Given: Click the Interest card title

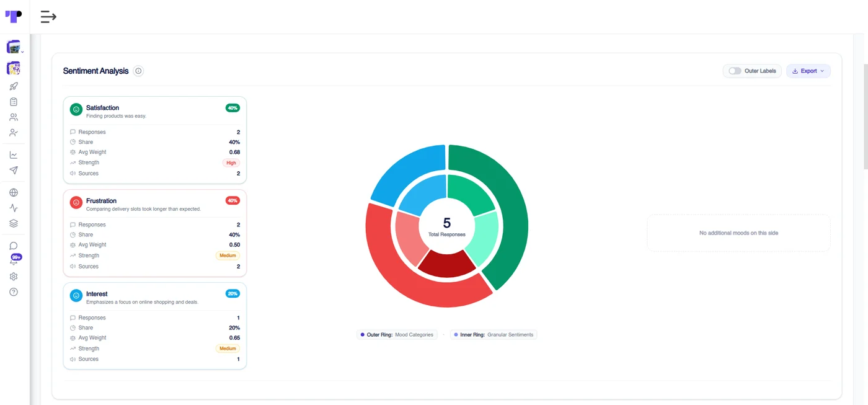Looking at the screenshot, I should tap(97, 294).
